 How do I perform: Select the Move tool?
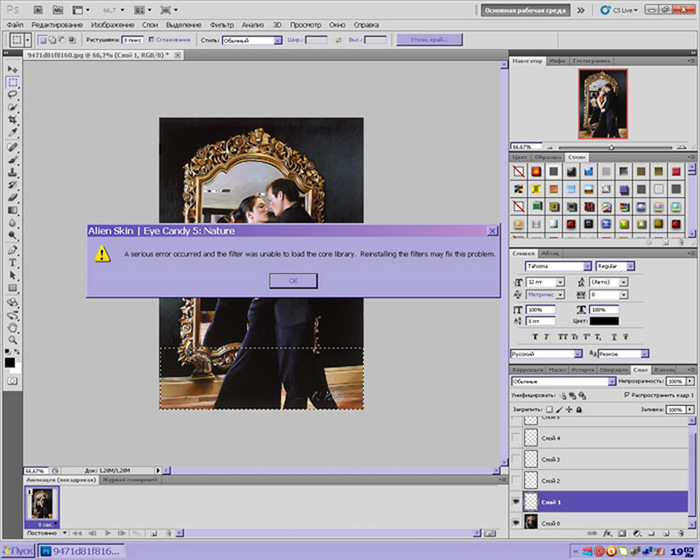[x=12, y=69]
